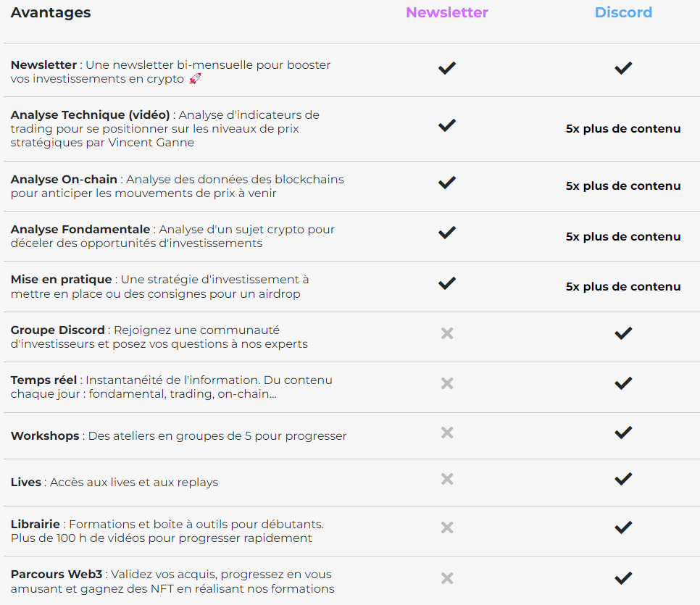700x605 pixels.
Task: Click the grey cross for Groupe Discord
Action: click(x=447, y=333)
